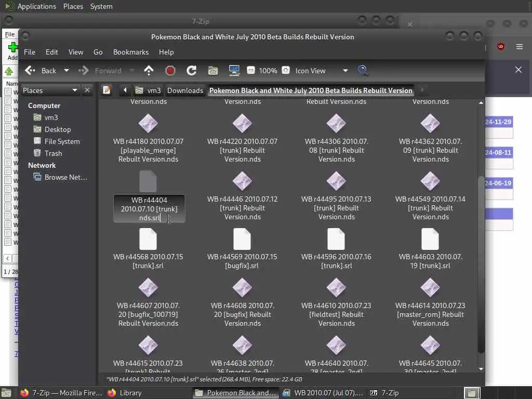Select WB r44596 [trunk].srl file icon
This screenshot has height=399, width=532.
tap(336, 239)
